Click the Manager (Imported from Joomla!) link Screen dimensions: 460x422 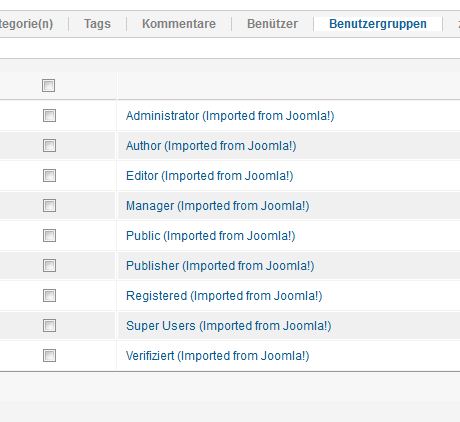[218, 206]
